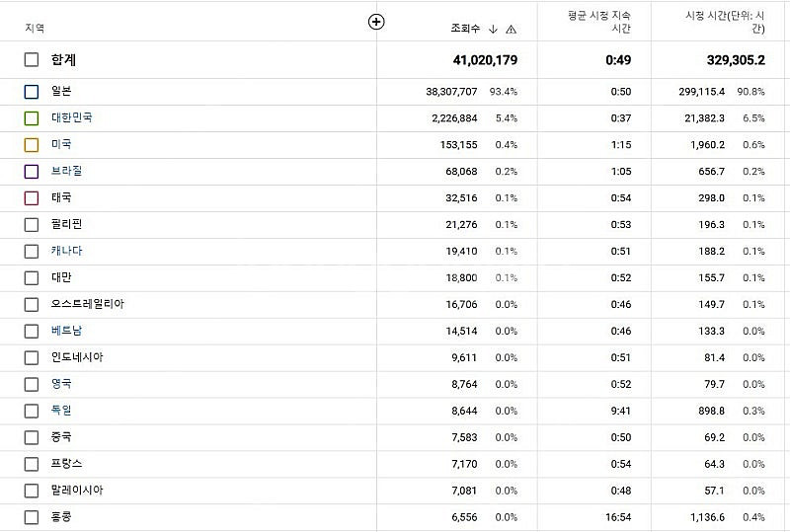The height and width of the screenshot is (532, 790).
Task: Check the 홍콩 row checkbox
Action: pyautogui.click(x=32, y=517)
